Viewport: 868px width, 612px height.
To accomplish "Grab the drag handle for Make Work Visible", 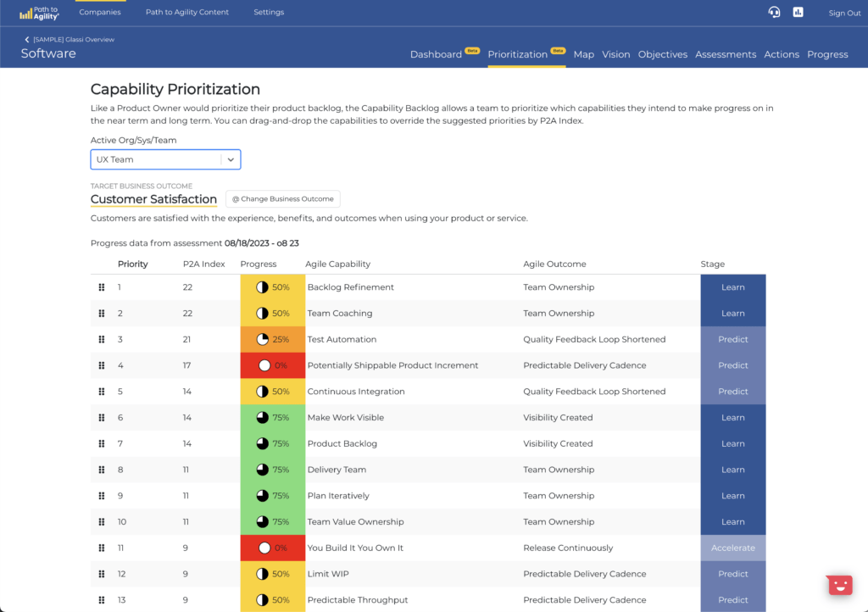I will point(102,417).
